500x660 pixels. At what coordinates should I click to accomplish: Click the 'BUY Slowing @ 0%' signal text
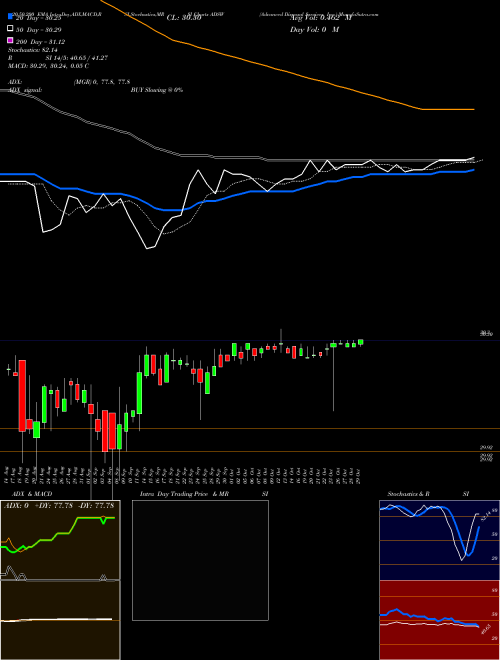click(157, 90)
